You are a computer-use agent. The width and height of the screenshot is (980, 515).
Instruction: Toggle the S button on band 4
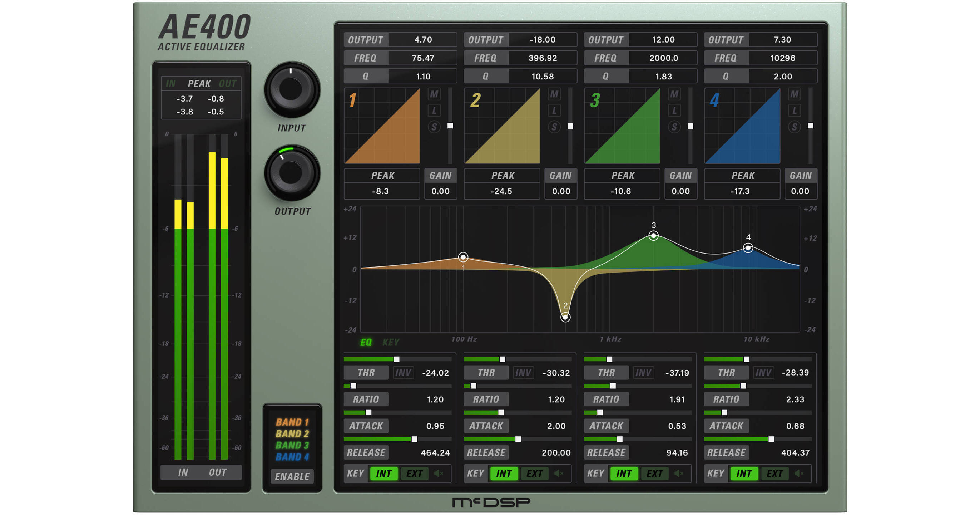coord(795,127)
